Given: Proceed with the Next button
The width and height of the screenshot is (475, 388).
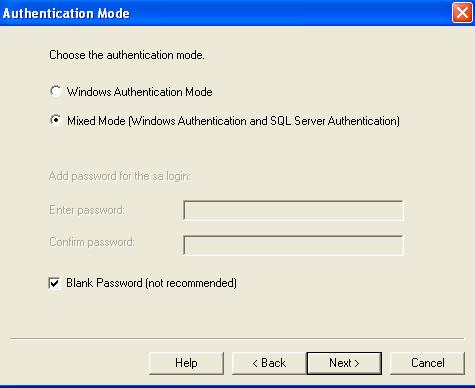Looking at the screenshot, I should pos(344,363).
